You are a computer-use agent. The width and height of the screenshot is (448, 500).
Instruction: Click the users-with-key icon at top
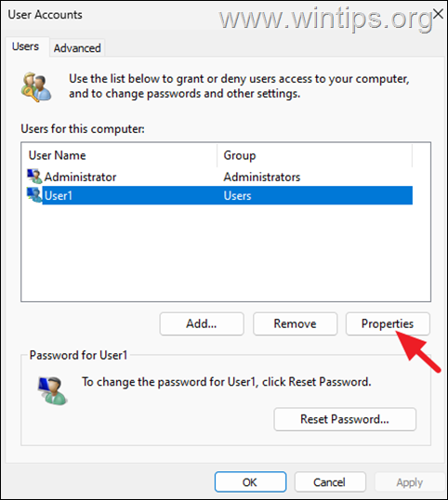point(36,86)
